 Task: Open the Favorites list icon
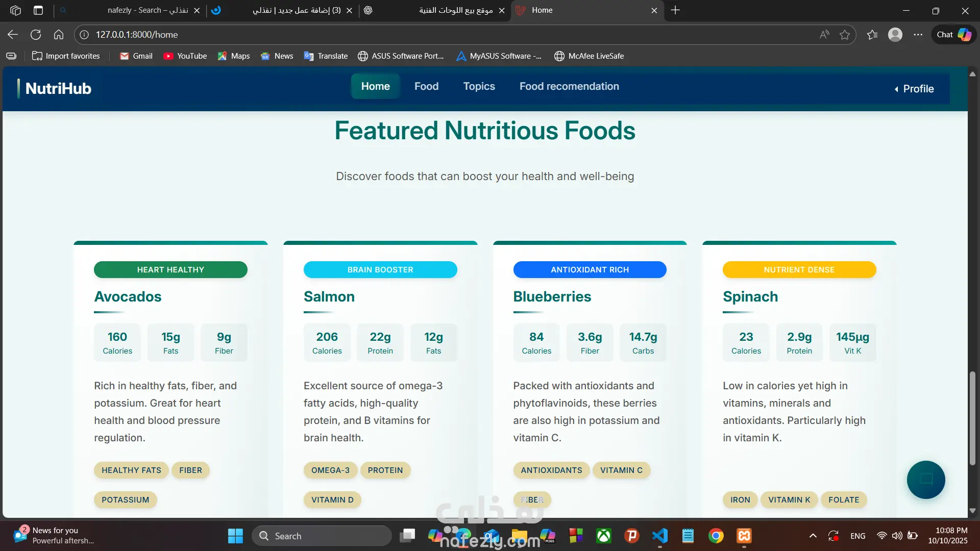(872, 35)
